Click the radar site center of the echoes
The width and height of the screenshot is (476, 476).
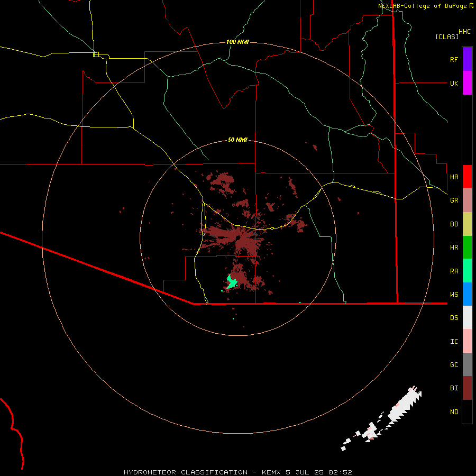tap(237, 237)
